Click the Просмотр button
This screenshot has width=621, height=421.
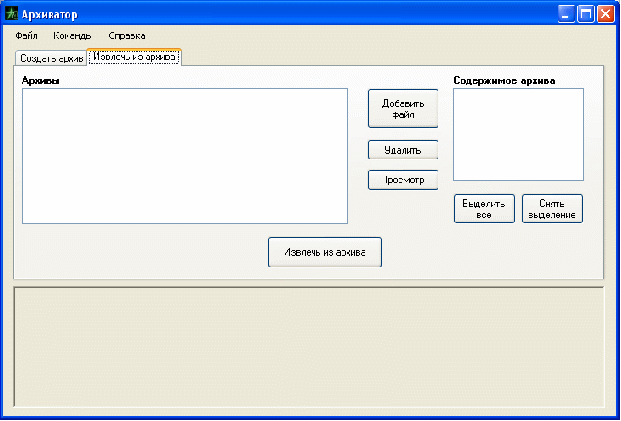(x=403, y=180)
